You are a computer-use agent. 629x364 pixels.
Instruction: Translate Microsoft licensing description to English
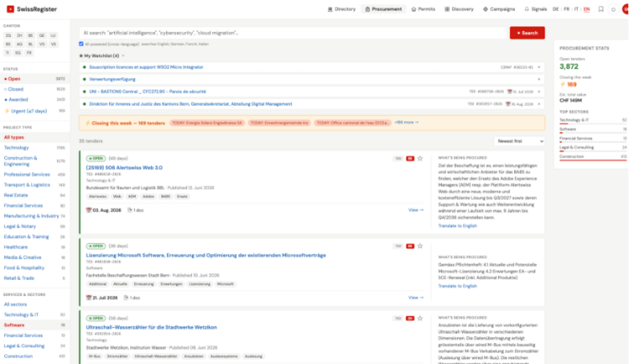(457, 286)
